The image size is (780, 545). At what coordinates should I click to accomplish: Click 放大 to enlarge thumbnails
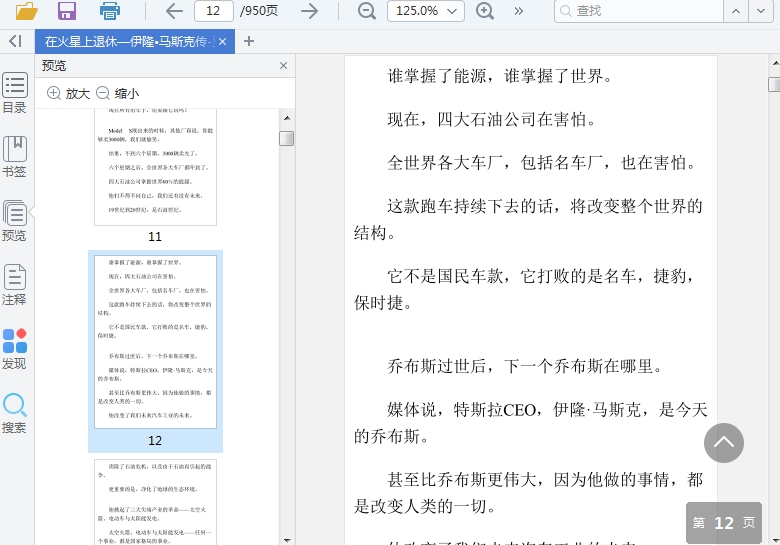[69, 93]
